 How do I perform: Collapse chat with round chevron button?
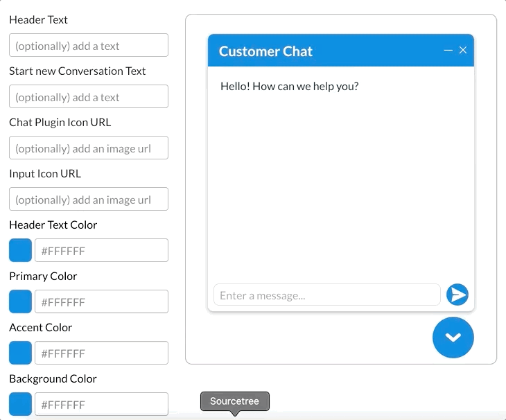point(453,338)
